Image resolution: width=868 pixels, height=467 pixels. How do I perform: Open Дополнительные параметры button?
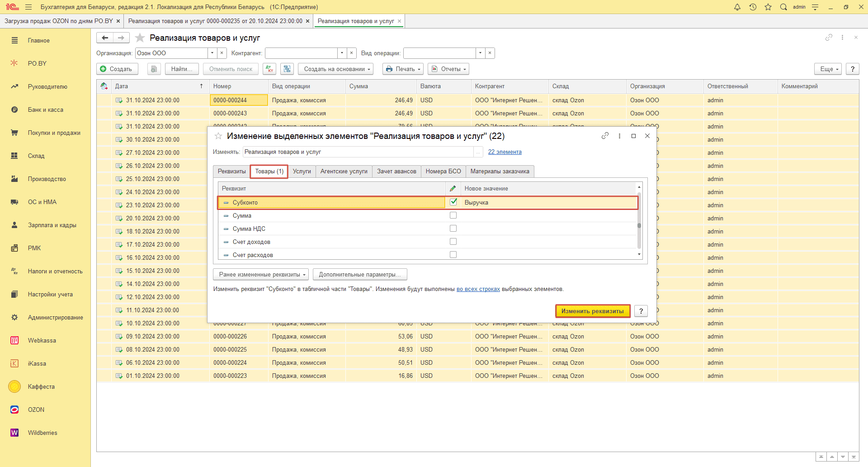coord(360,275)
